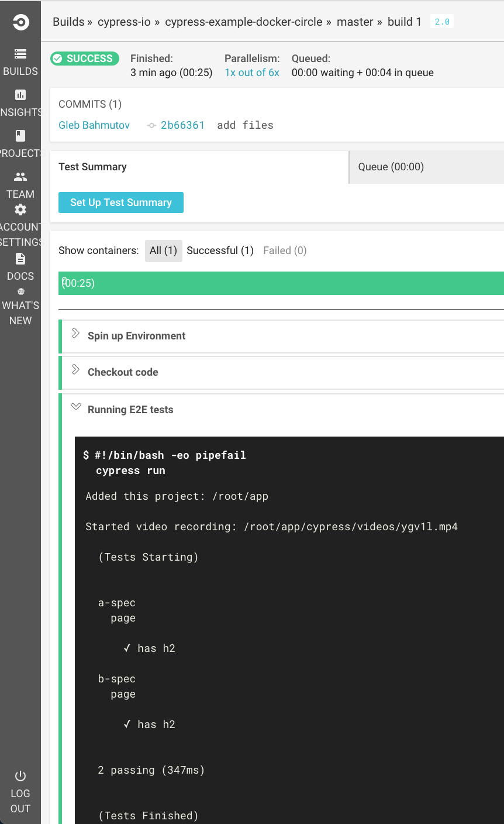504x824 pixels.
Task: Click the 2.0 version badge
Action: point(442,22)
